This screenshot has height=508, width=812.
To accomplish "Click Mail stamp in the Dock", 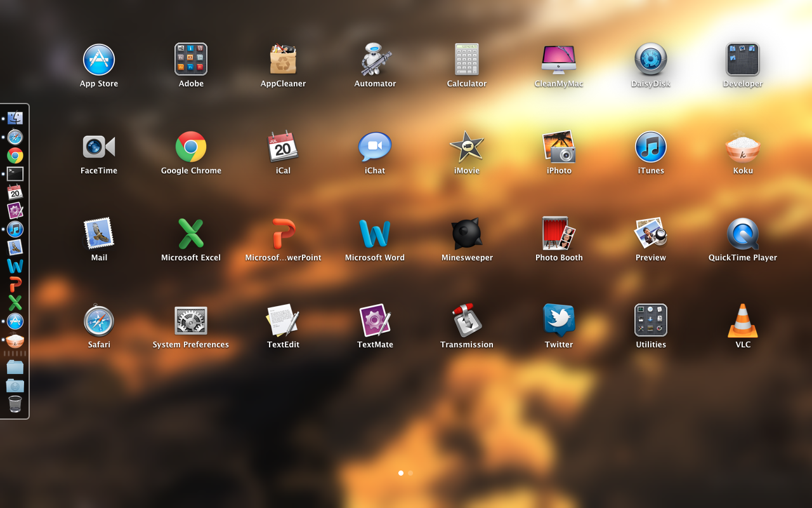I will point(15,248).
